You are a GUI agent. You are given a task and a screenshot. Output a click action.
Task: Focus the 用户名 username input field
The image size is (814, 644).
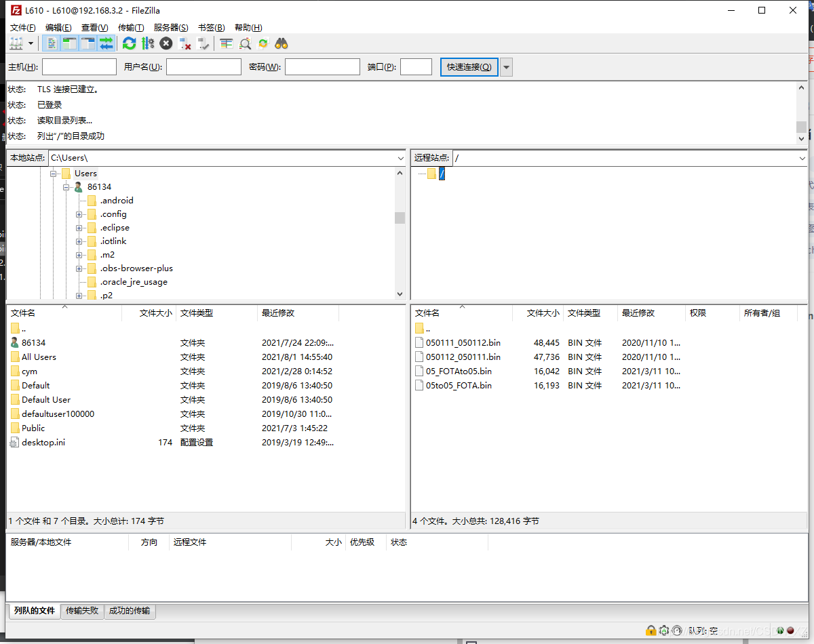pyautogui.click(x=203, y=66)
